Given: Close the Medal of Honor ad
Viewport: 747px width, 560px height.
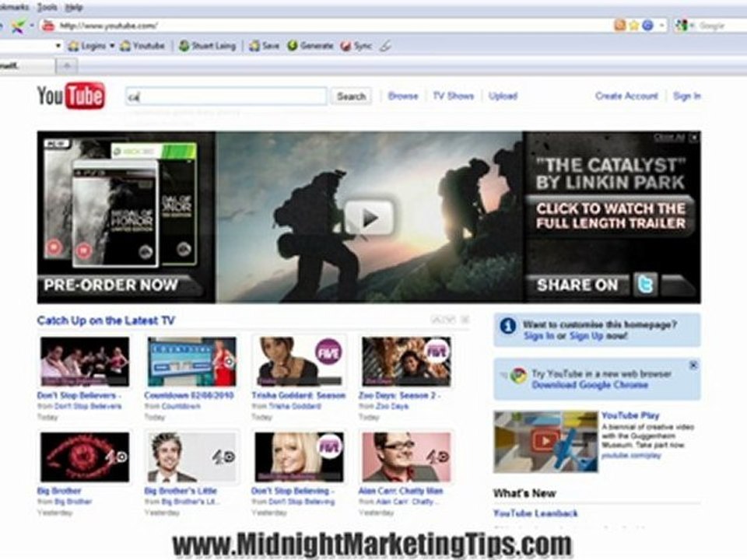Looking at the screenshot, I should (693, 138).
